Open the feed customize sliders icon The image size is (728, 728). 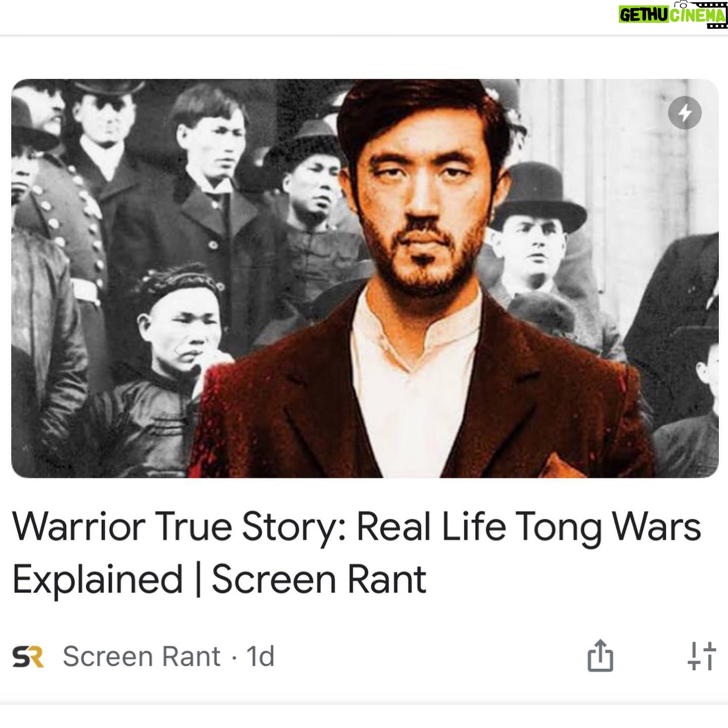(702, 656)
